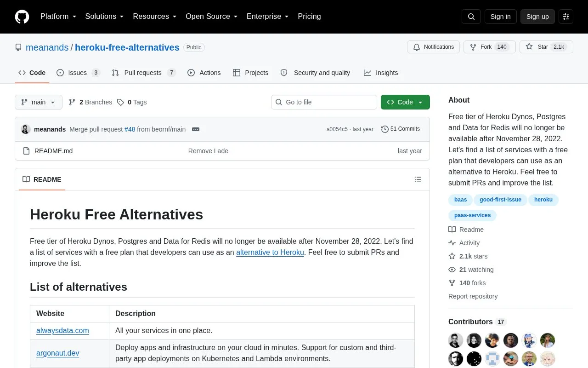The height and width of the screenshot is (368, 588).
Task: Open the meanands owner link
Action: (x=47, y=47)
